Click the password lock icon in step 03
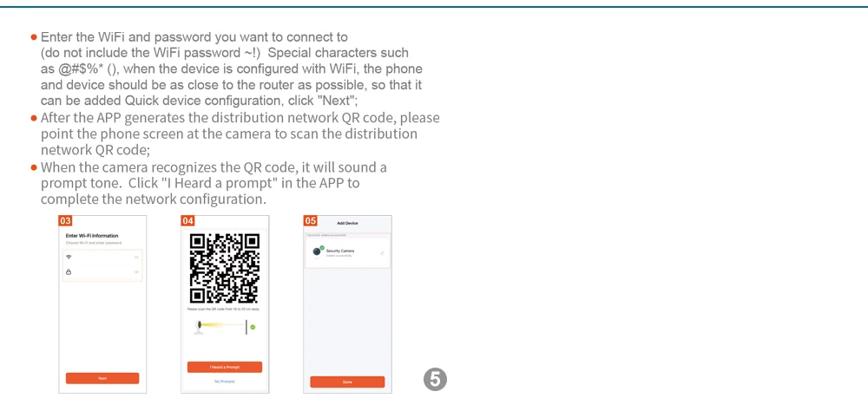Image resolution: width=868 pixels, height=411 pixels. tap(69, 272)
